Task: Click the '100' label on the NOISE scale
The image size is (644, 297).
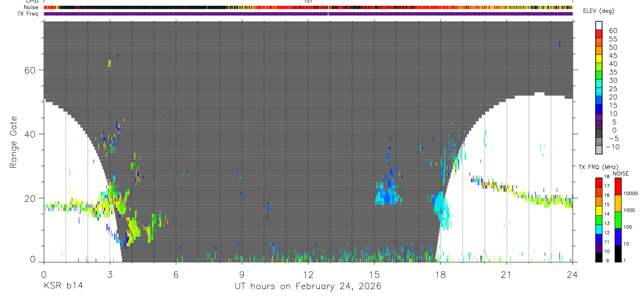Action: [627, 227]
